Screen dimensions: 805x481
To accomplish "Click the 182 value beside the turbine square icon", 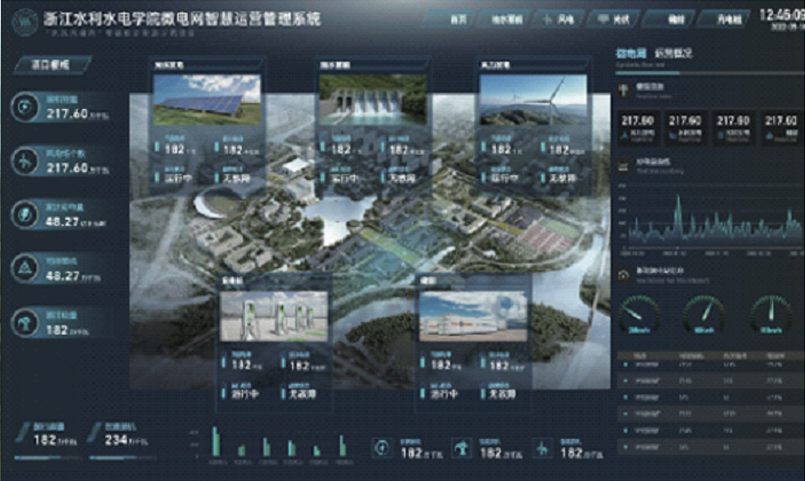I will tap(570, 453).
